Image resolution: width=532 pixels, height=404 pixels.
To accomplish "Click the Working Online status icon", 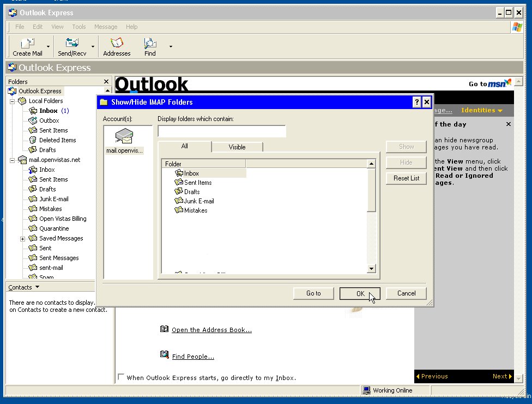I will pos(366,390).
